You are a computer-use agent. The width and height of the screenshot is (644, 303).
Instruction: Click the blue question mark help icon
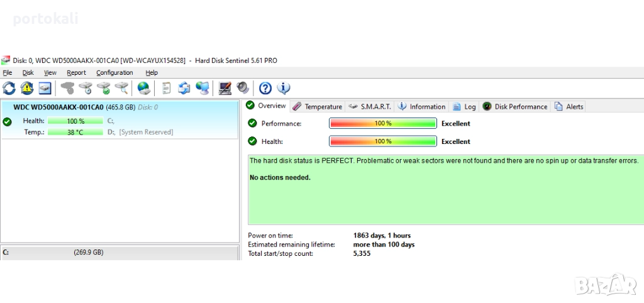[x=265, y=88]
